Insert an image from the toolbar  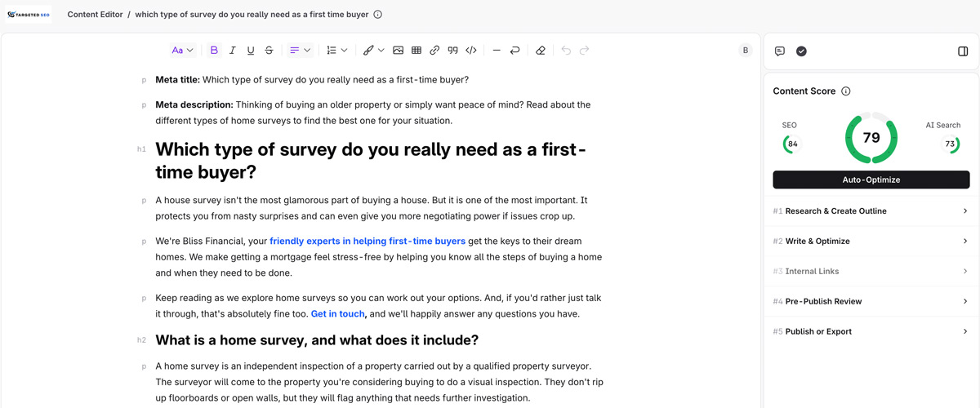click(398, 51)
